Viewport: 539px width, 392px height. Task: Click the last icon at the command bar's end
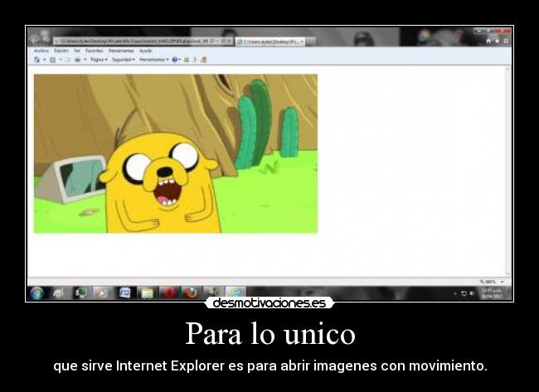tap(203, 60)
